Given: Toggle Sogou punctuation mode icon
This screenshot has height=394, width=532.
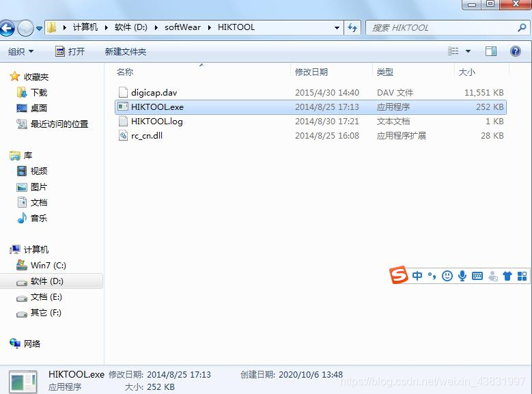Looking at the screenshot, I should click(x=432, y=276).
